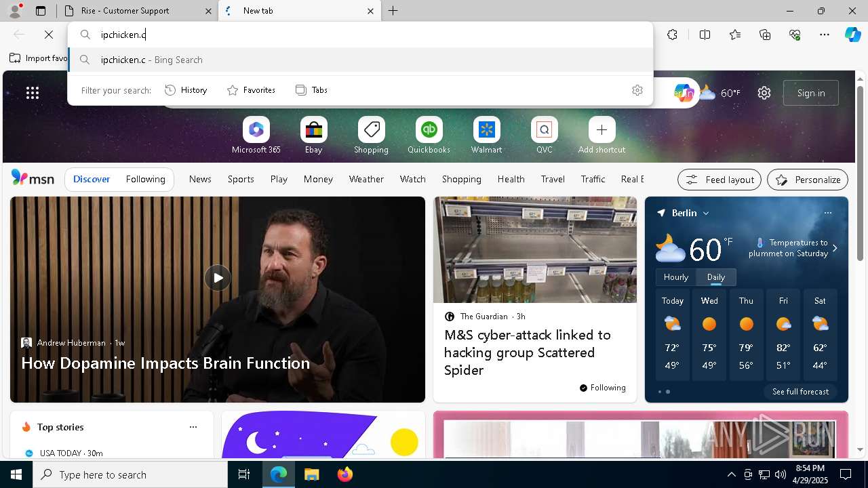Image resolution: width=868 pixels, height=488 pixels.
Task: Open the msn logo home link
Action: point(33,178)
